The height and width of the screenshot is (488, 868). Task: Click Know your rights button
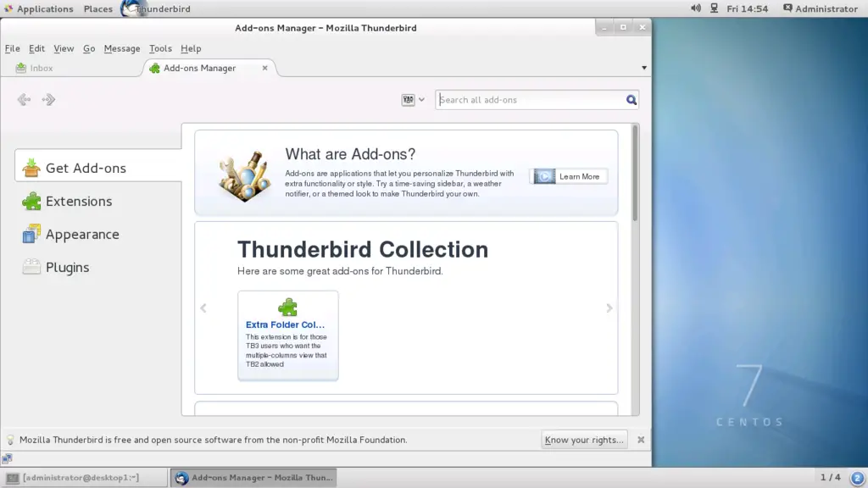point(584,440)
